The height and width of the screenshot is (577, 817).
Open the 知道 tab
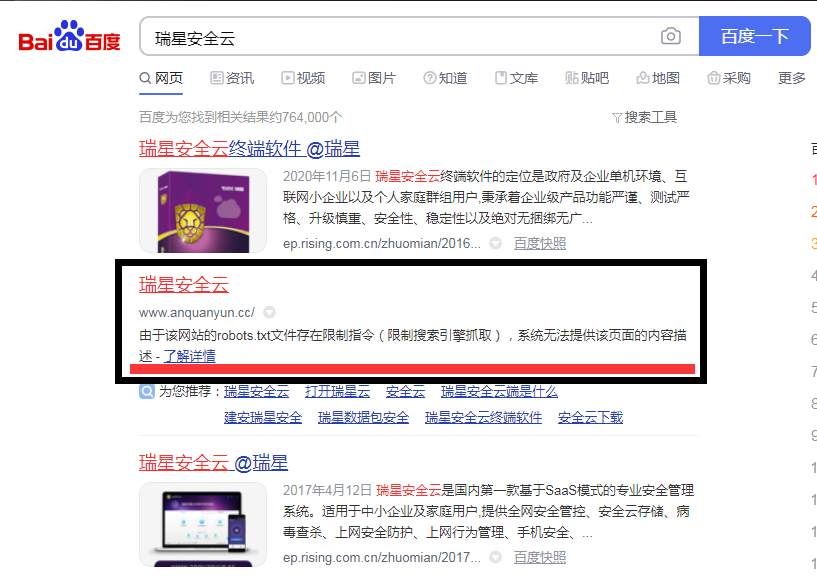pos(445,78)
